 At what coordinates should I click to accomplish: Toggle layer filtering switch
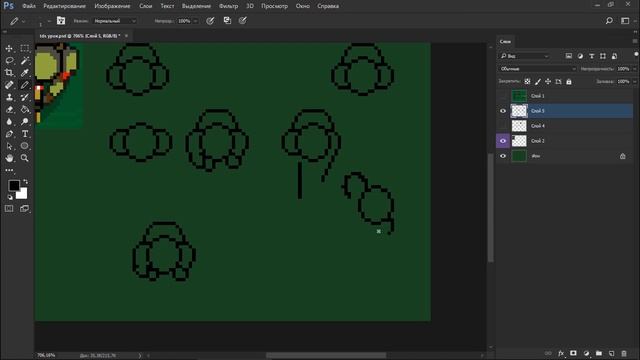point(636,54)
